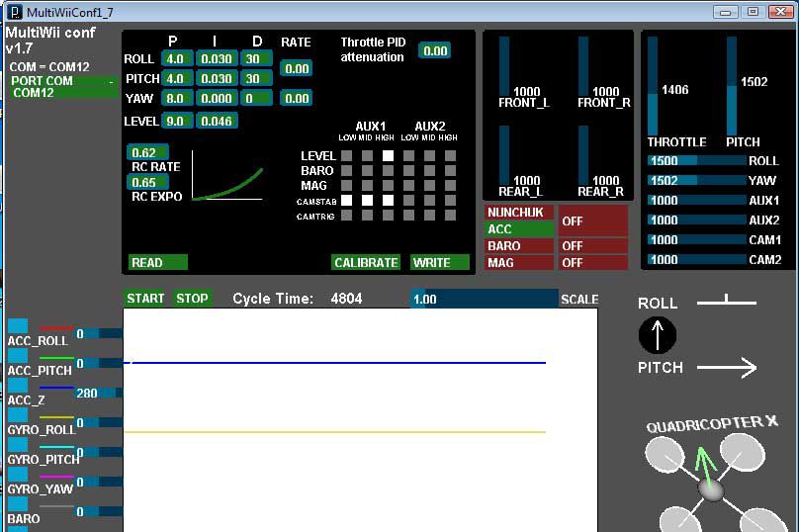The image size is (799, 532).
Task: Click the YAW P value field
Action: (177, 98)
